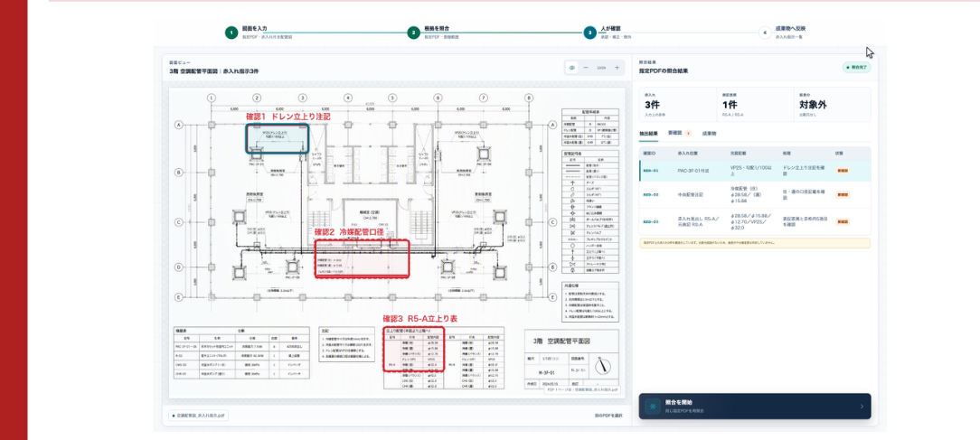Select result row 赤入れ見出し R5-A
980x440 pixels.
(x=754, y=221)
